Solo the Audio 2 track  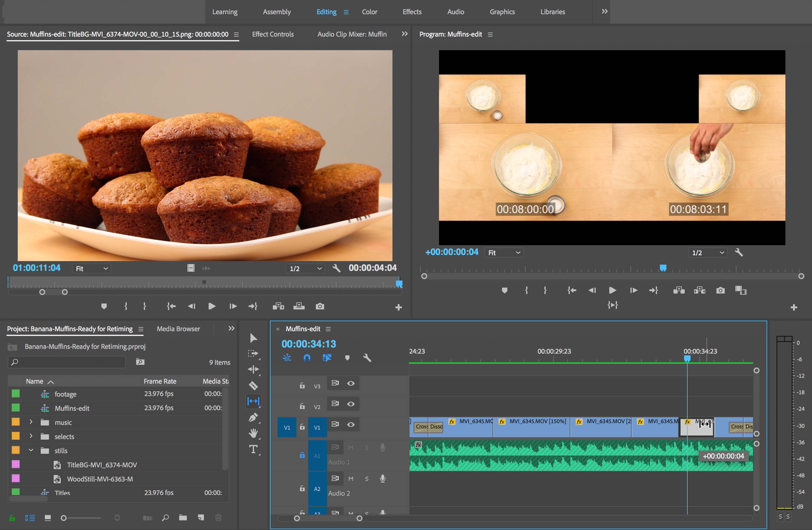pos(366,479)
